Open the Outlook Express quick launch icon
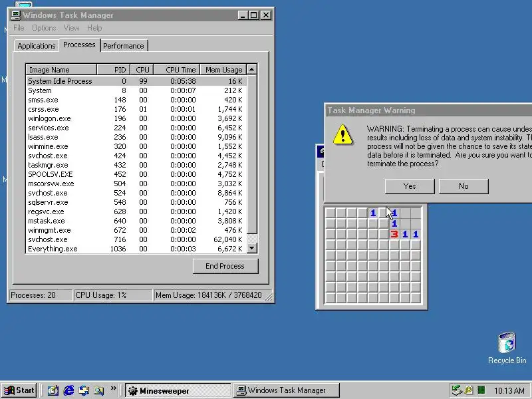The image size is (532, 399). 84,390
